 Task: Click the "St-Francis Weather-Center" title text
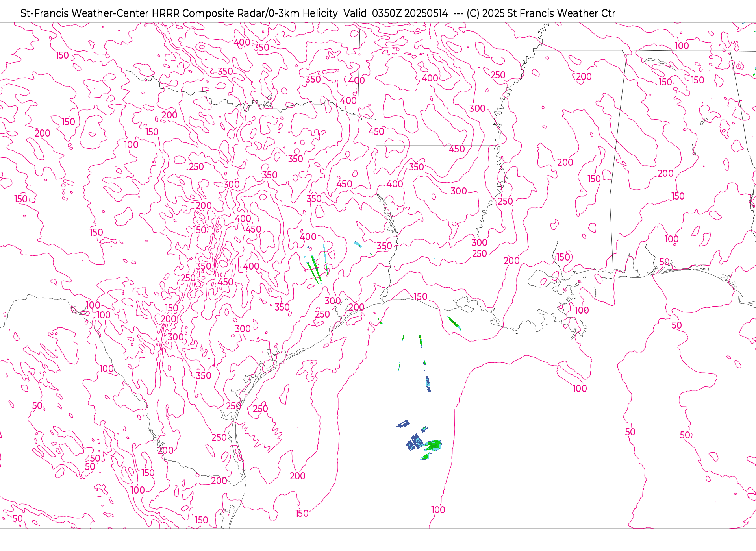85,13
